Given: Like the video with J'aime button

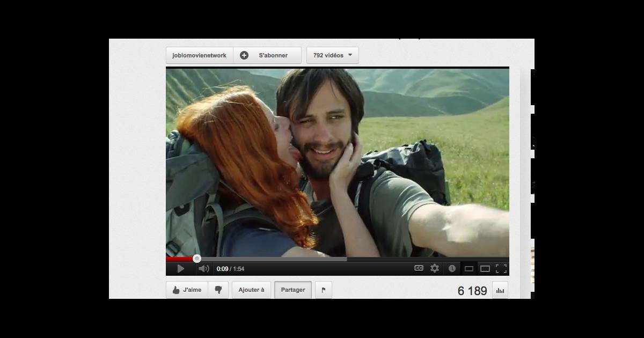Looking at the screenshot, I should coord(187,290).
